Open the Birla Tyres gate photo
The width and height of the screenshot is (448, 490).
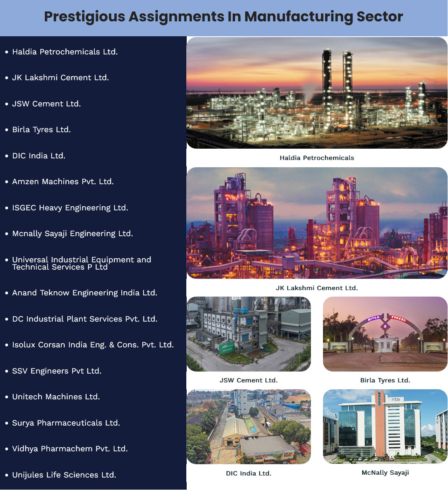385,334
